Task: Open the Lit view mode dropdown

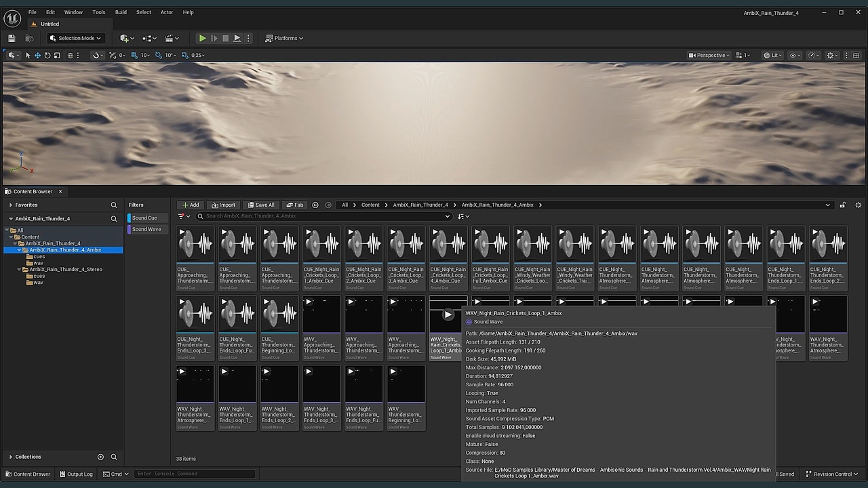Action: click(772, 55)
